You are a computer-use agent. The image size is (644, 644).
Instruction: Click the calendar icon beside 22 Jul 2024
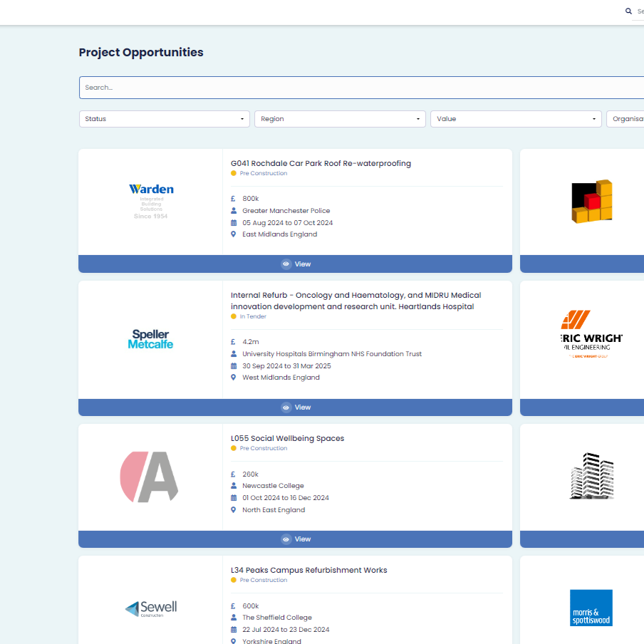(x=234, y=629)
